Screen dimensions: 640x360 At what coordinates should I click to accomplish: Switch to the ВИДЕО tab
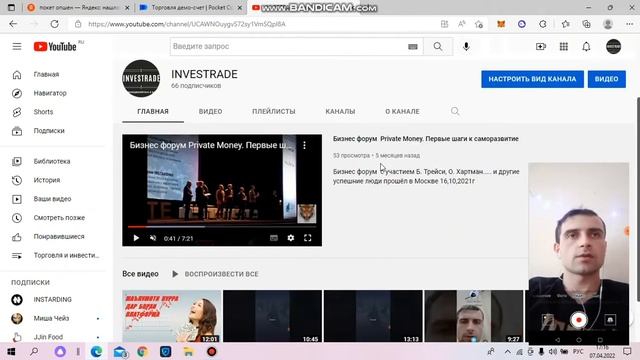pyautogui.click(x=210, y=111)
